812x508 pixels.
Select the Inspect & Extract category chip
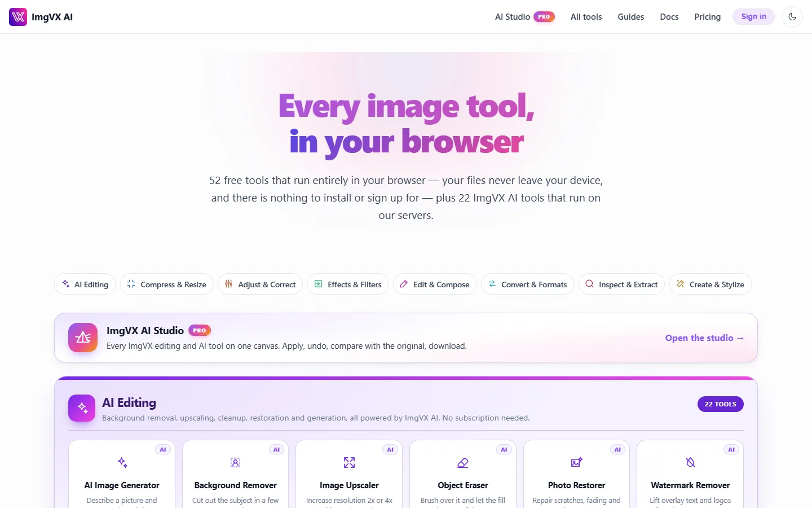click(621, 284)
